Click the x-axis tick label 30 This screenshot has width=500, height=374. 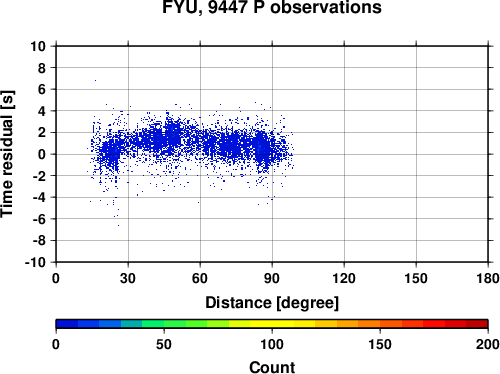click(x=128, y=278)
